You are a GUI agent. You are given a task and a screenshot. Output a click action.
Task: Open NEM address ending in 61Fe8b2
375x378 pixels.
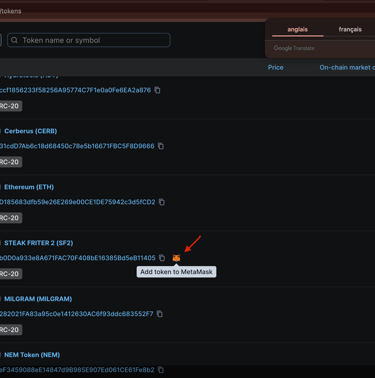[77, 370]
